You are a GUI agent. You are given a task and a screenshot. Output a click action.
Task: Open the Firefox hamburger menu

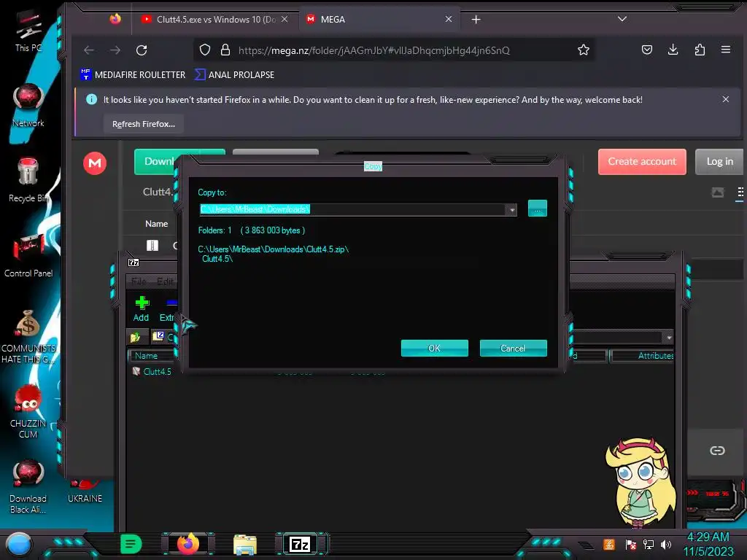point(726,50)
